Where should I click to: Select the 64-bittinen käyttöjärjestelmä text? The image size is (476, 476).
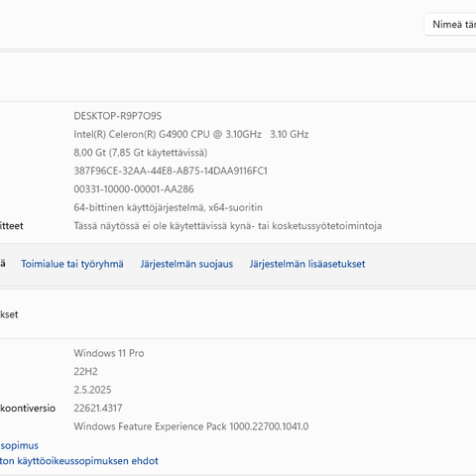pos(168,207)
